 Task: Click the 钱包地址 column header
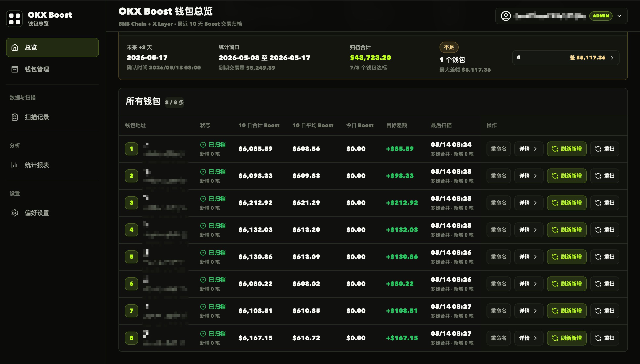135,125
